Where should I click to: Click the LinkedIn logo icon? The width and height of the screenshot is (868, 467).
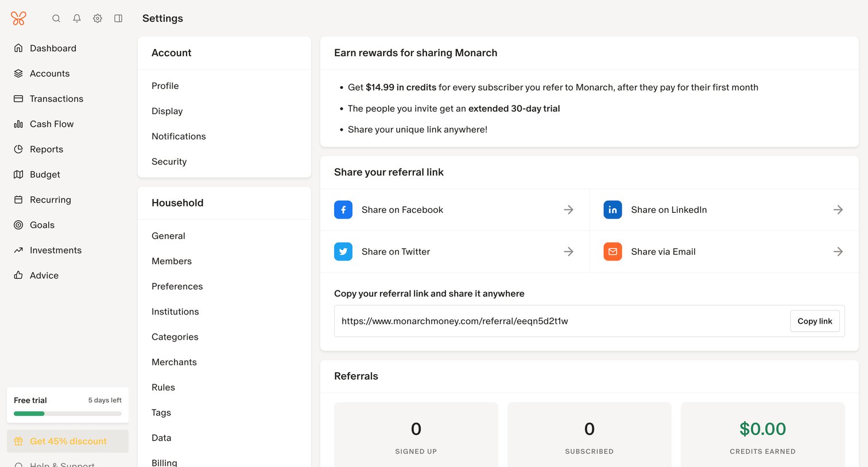click(613, 210)
